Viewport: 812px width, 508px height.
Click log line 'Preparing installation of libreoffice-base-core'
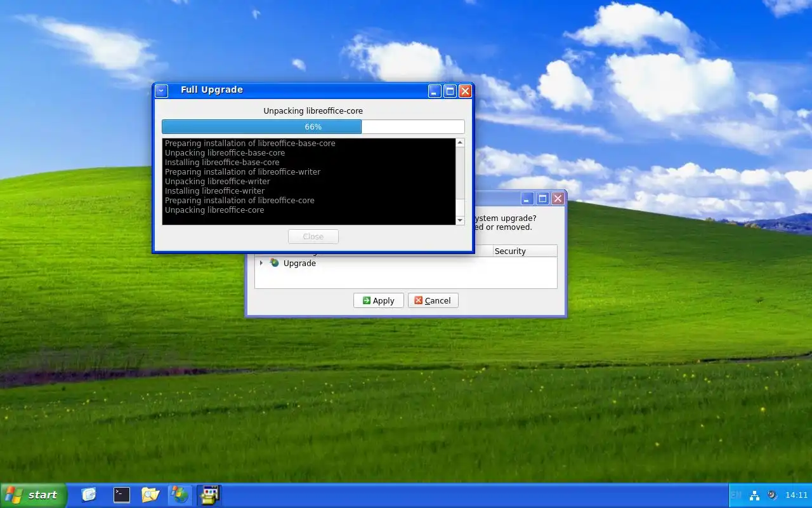point(250,144)
